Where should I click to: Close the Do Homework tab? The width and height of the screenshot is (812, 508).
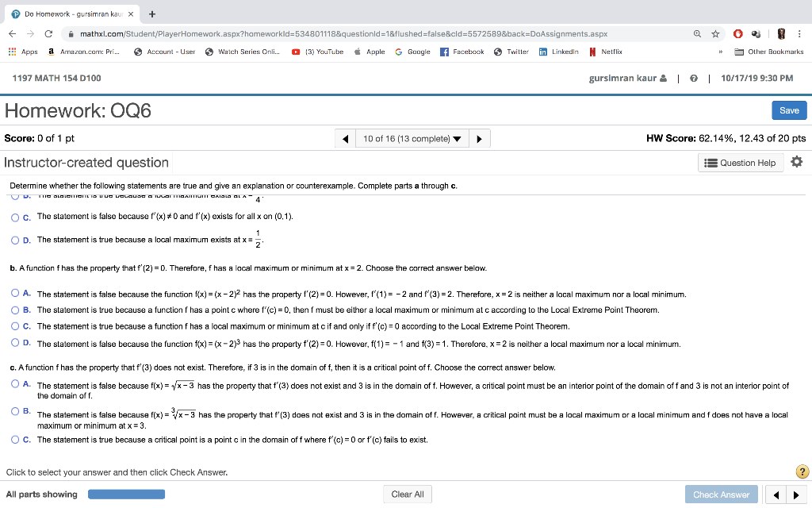coord(131,14)
